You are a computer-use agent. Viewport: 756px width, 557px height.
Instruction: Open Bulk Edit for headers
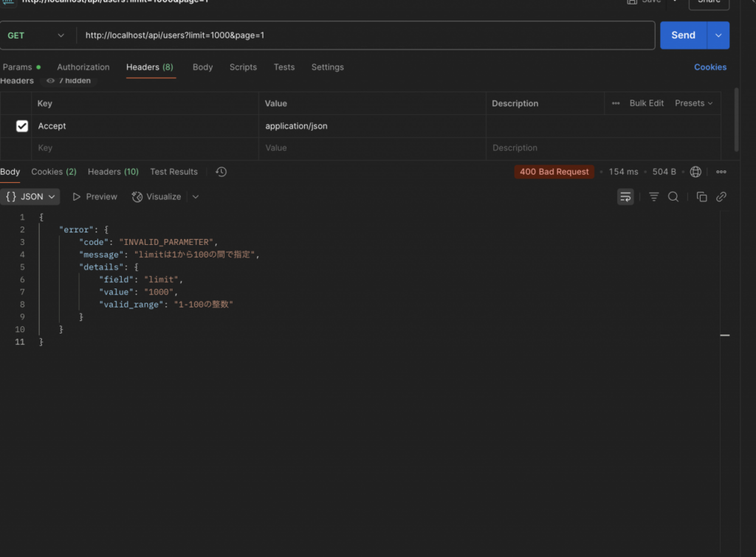tap(646, 103)
